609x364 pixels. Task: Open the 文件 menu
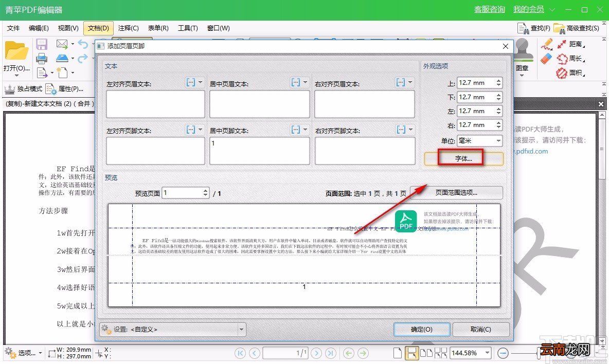(13, 28)
